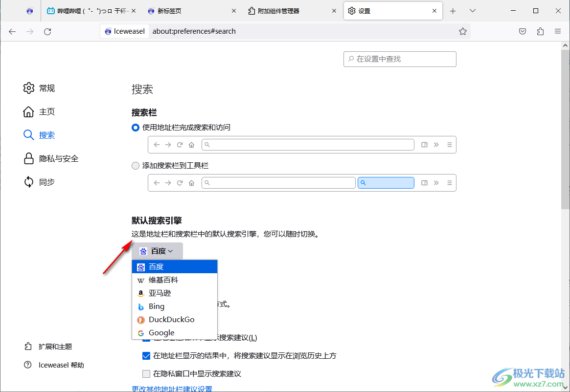Open 扩展和主题 link in sidebar
This screenshot has height=392, width=570.
(48, 347)
